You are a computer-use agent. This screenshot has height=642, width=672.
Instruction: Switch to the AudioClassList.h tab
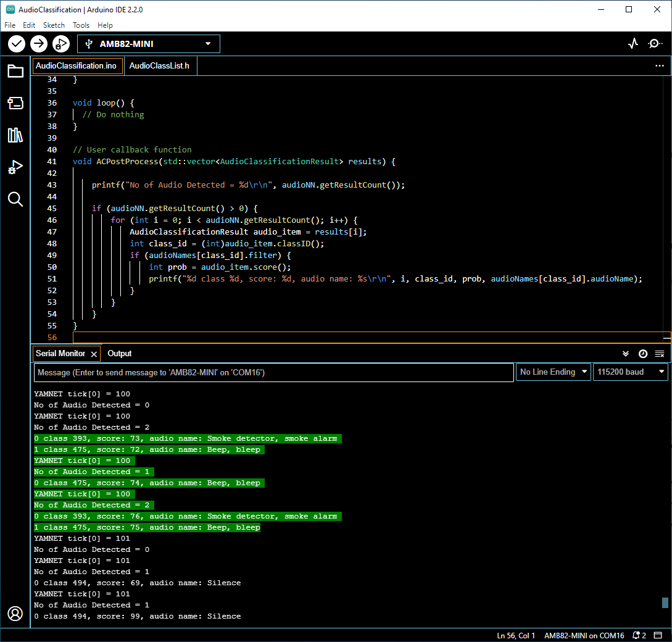pyautogui.click(x=159, y=66)
